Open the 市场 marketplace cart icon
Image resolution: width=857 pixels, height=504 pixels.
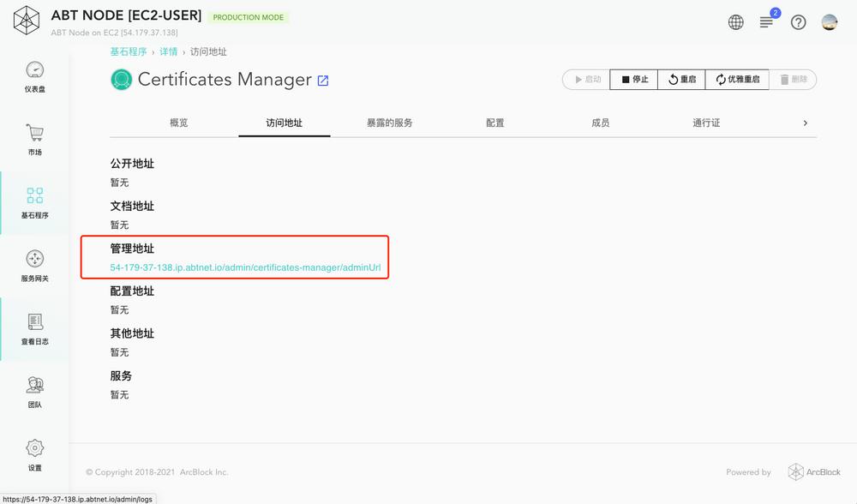pos(35,133)
